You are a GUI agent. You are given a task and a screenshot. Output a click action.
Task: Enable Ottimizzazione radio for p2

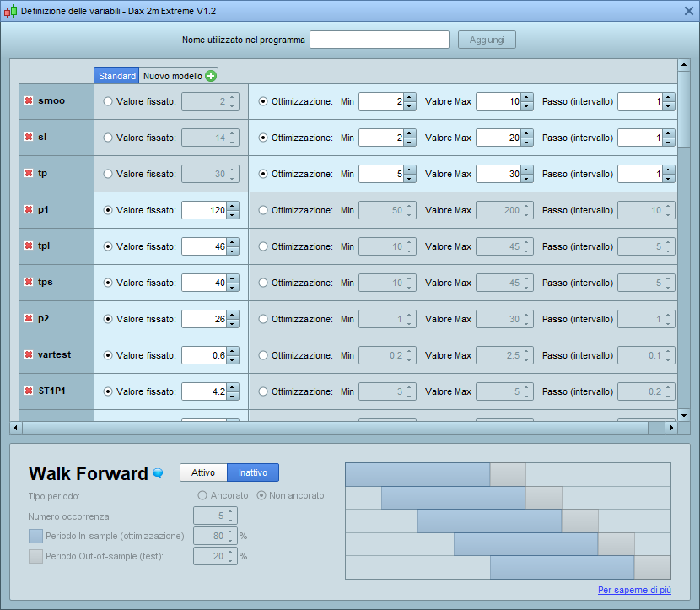click(x=263, y=319)
